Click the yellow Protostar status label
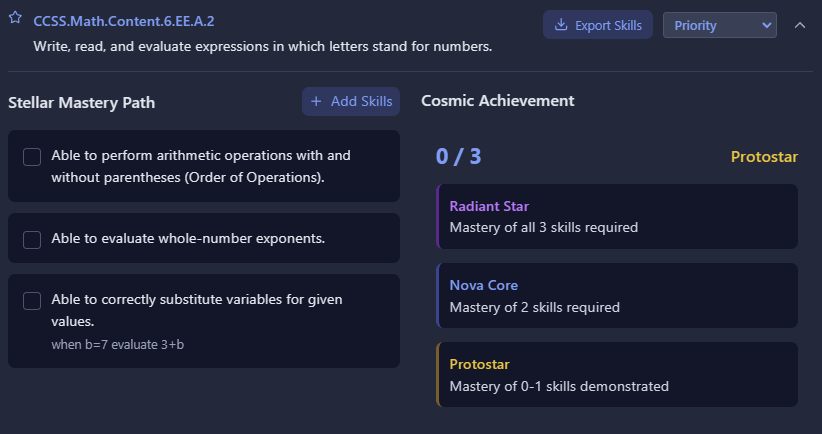 pyautogui.click(x=764, y=157)
